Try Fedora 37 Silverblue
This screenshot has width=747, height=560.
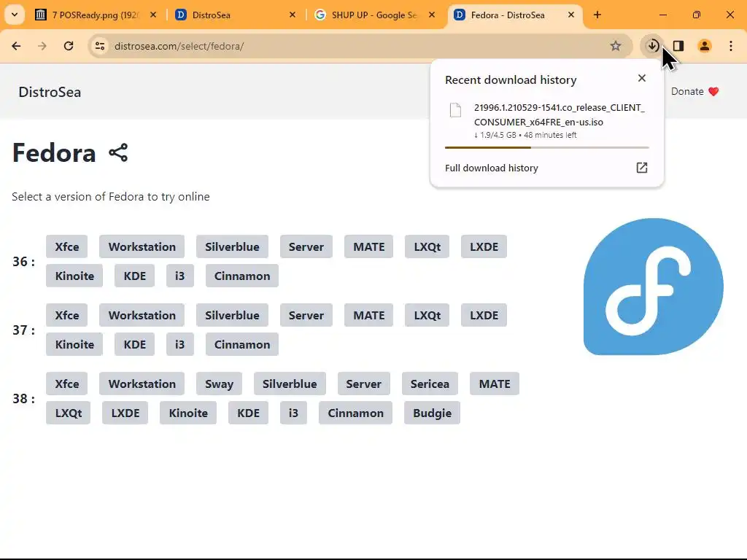tap(232, 315)
